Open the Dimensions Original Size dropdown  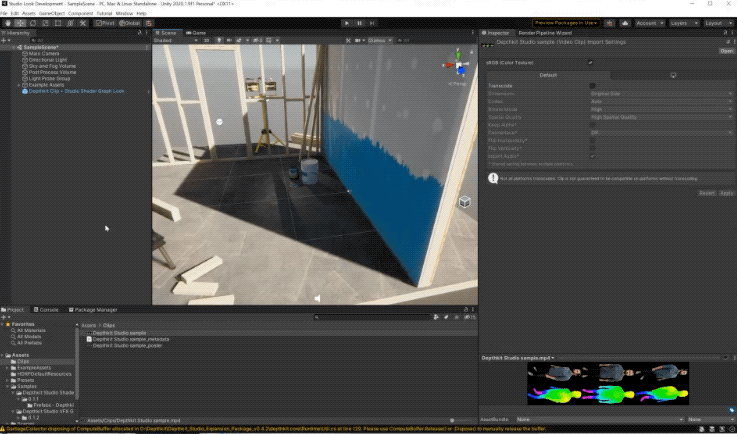[x=661, y=94]
